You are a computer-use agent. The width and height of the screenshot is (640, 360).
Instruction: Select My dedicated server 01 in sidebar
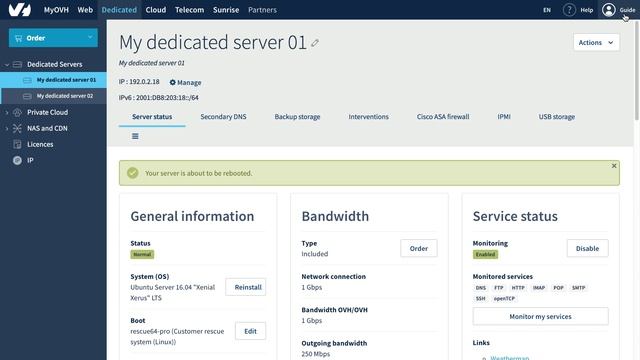point(53,80)
